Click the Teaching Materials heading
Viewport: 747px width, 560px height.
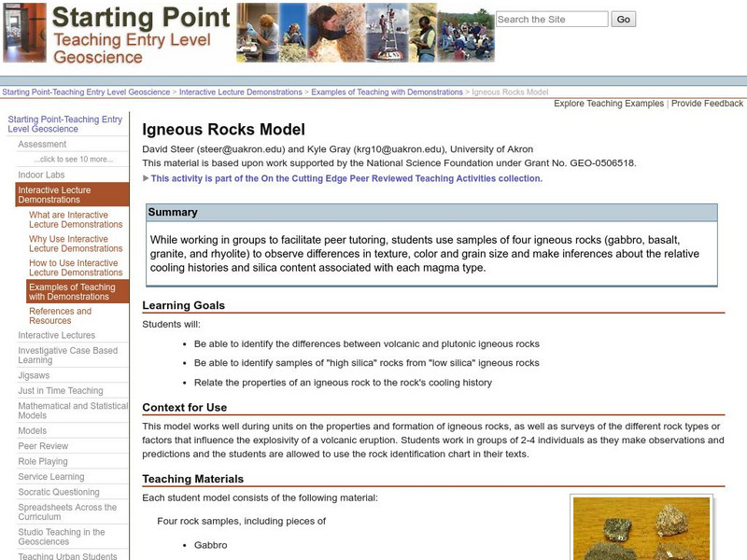[192, 479]
